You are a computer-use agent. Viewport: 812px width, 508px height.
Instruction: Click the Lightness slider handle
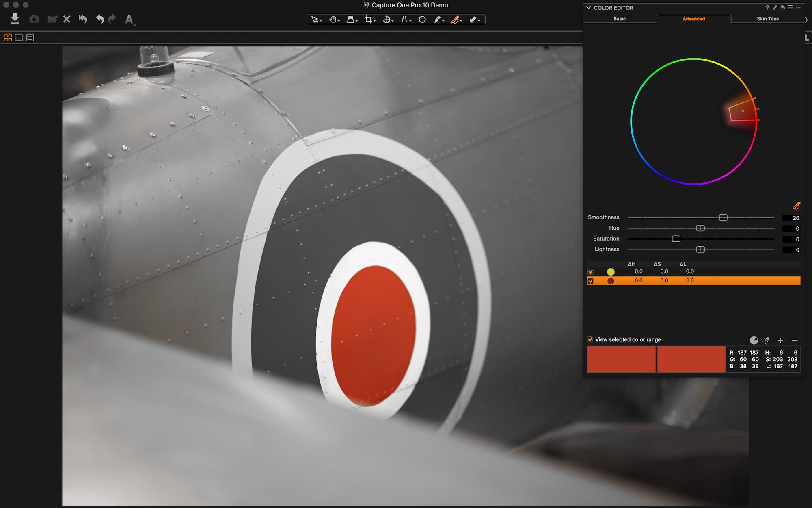click(x=700, y=249)
